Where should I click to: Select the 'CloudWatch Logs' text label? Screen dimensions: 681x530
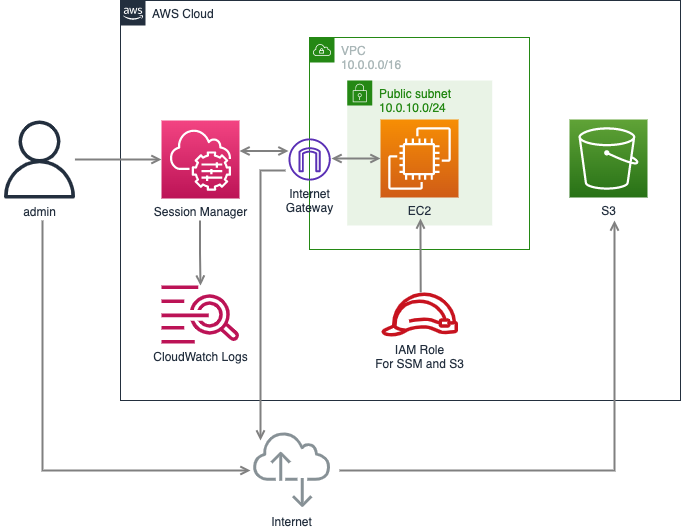coord(200,357)
